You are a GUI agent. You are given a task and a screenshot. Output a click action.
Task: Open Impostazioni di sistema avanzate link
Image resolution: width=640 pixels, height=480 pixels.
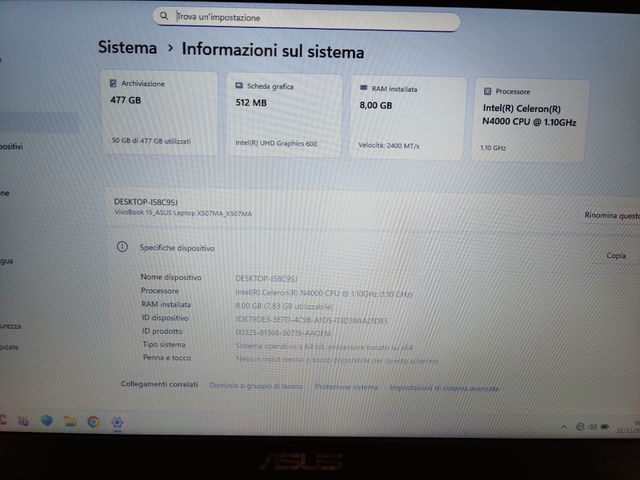(444, 388)
